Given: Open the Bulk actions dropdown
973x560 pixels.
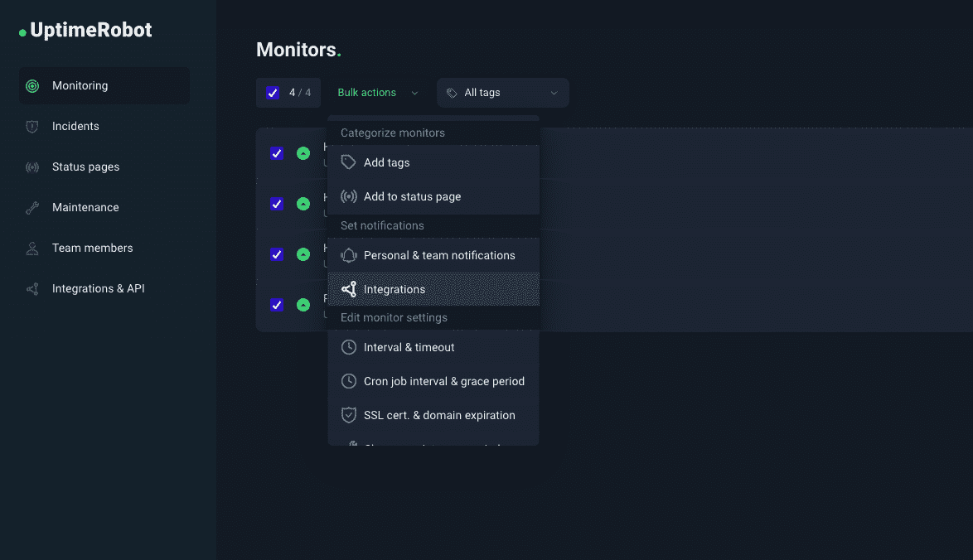Looking at the screenshot, I should (377, 92).
